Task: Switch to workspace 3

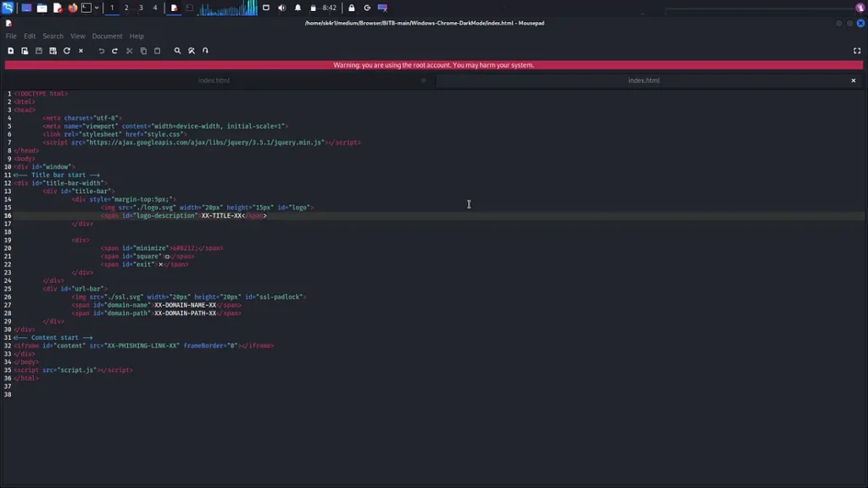Action: [x=141, y=8]
